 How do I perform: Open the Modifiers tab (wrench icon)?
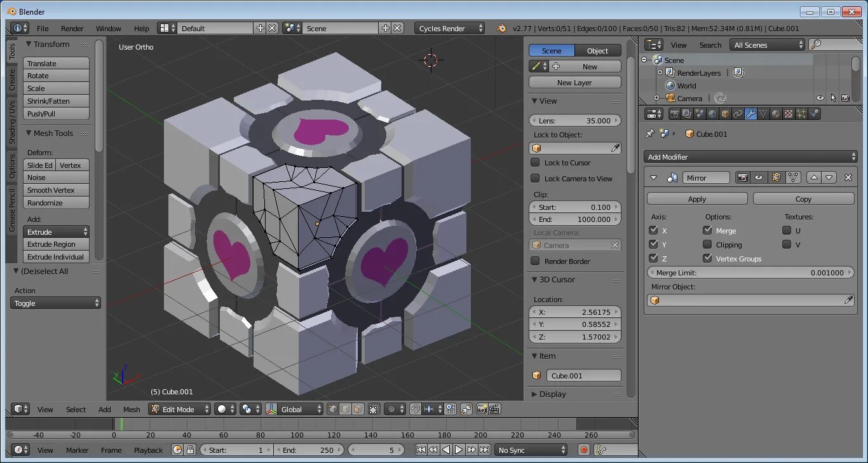(750, 114)
